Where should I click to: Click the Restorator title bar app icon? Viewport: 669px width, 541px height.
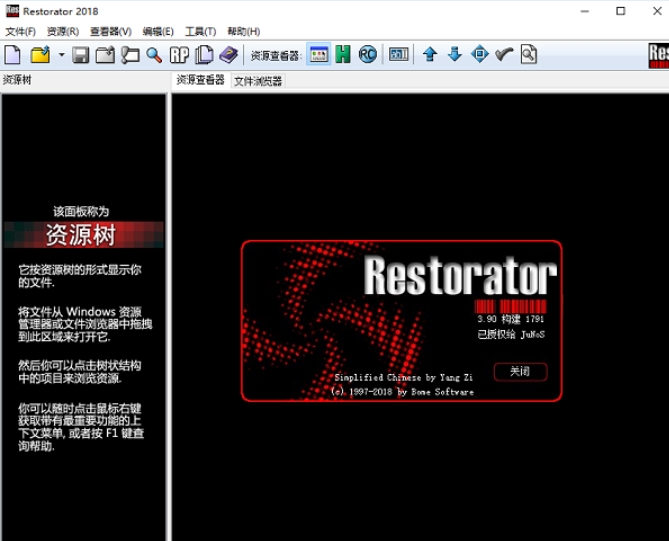click(12, 12)
